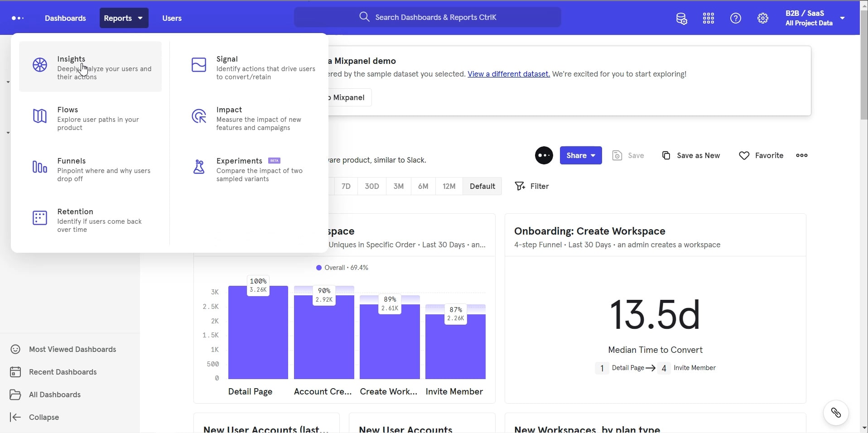Toggle Favorite on this report

coord(761,155)
